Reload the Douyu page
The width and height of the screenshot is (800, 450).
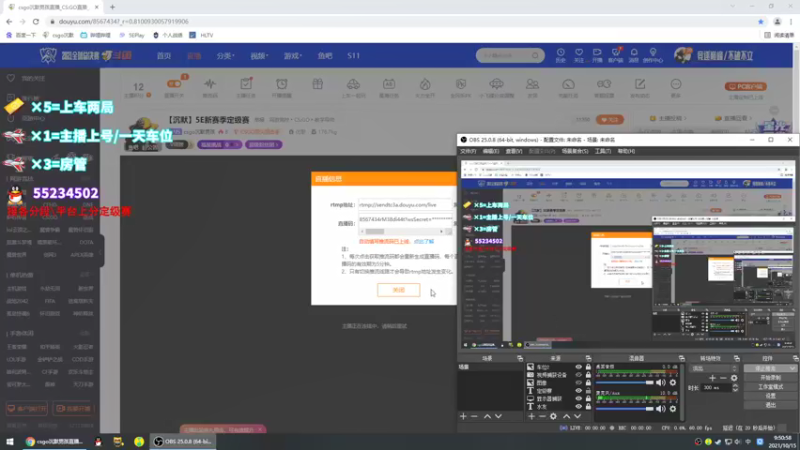(36, 21)
